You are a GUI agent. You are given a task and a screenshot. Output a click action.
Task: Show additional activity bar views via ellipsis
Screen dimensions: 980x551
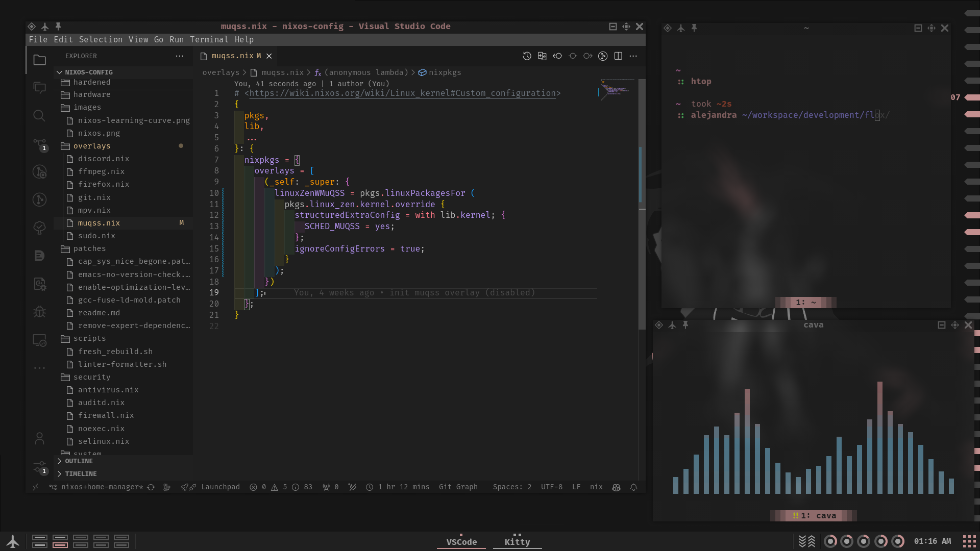click(x=39, y=368)
